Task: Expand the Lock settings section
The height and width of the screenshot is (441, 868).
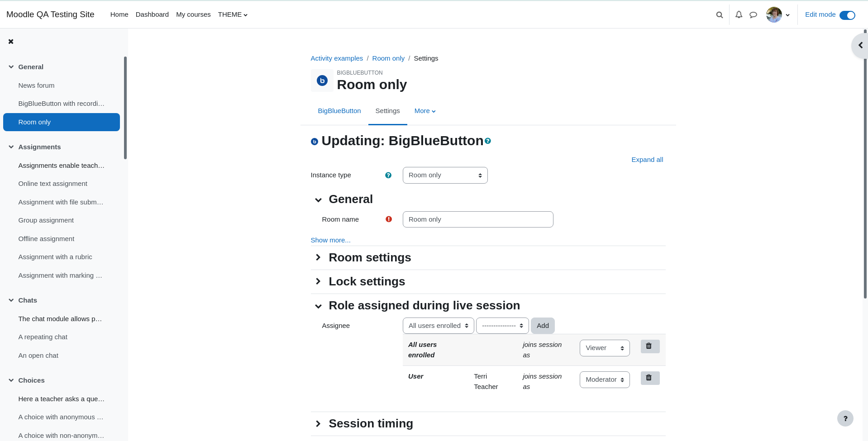Action: click(367, 281)
